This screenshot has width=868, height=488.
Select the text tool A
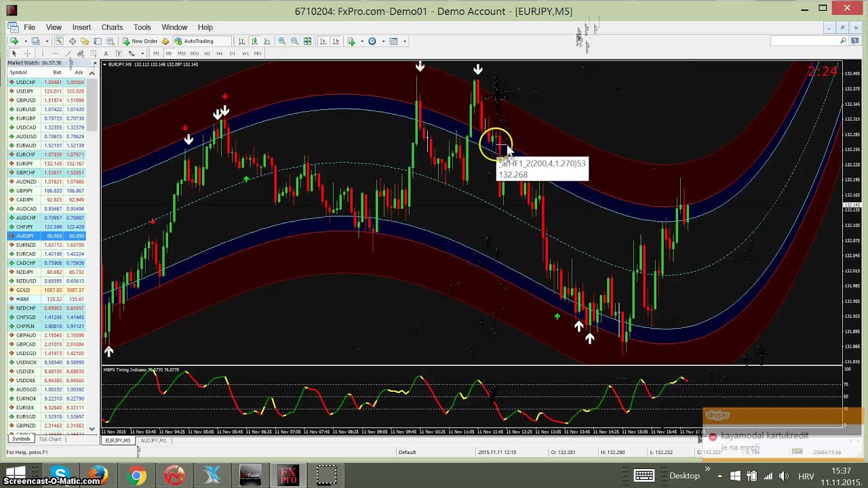106,54
